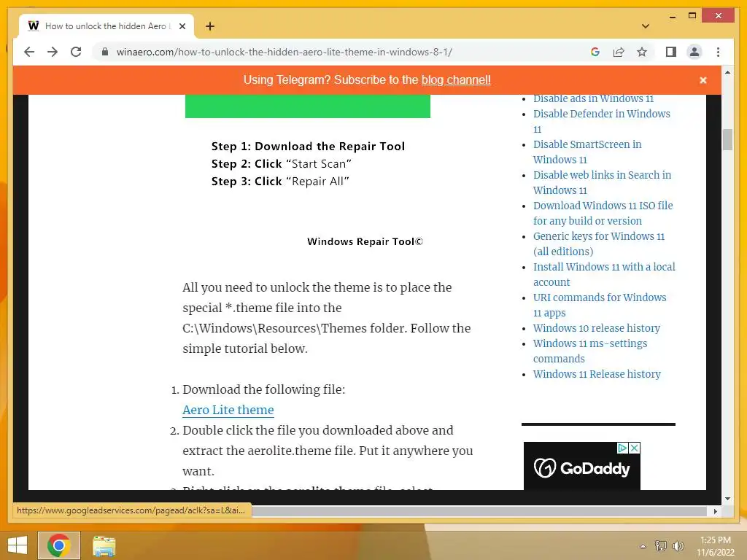The width and height of the screenshot is (747, 560).
Task: Click the Google icon in the address bar
Action: 595,52
